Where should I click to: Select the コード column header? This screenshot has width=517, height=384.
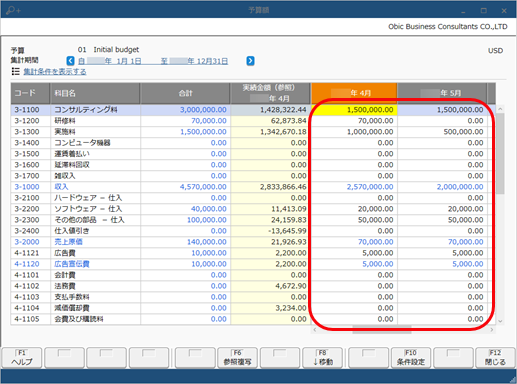pyautogui.click(x=30, y=93)
